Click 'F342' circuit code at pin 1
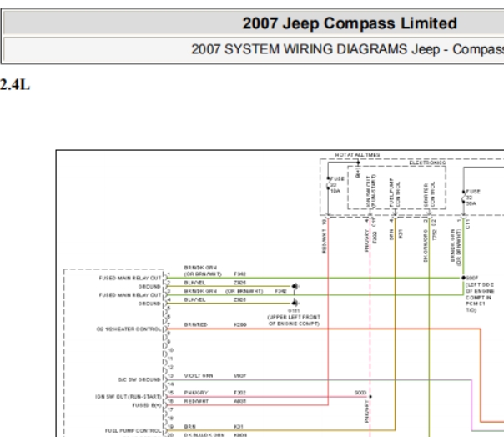This screenshot has height=437, width=504. coord(239,274)
